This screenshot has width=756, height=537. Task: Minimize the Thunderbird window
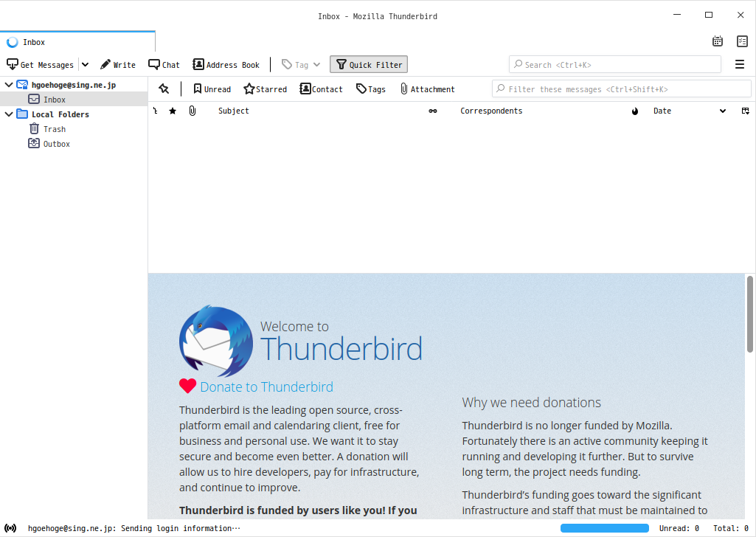[677, 15]
